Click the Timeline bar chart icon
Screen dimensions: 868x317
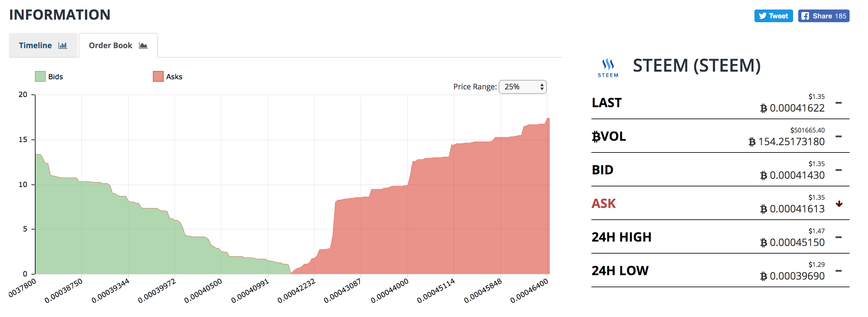pyautogui.click(x=63, y=45)
